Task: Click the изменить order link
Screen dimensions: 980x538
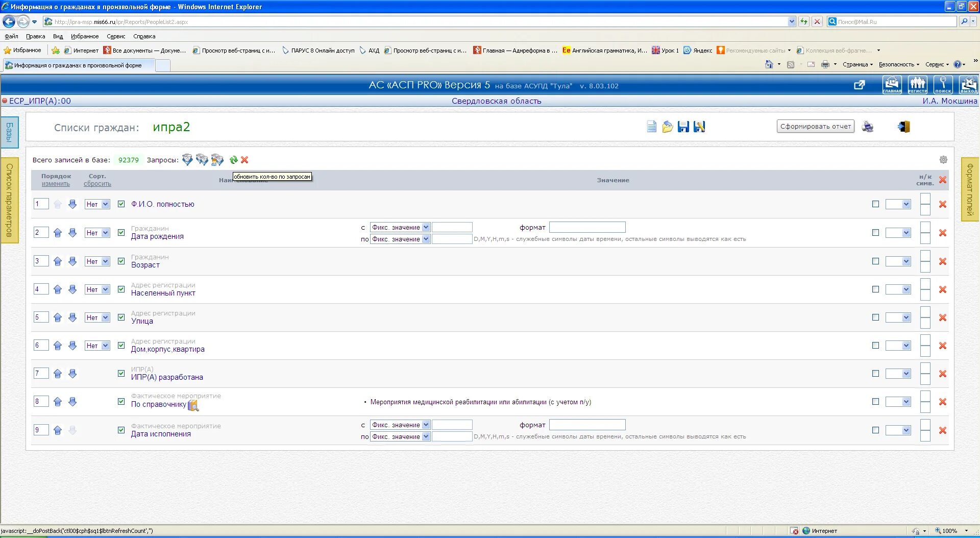Action: [x=56, y=184]
